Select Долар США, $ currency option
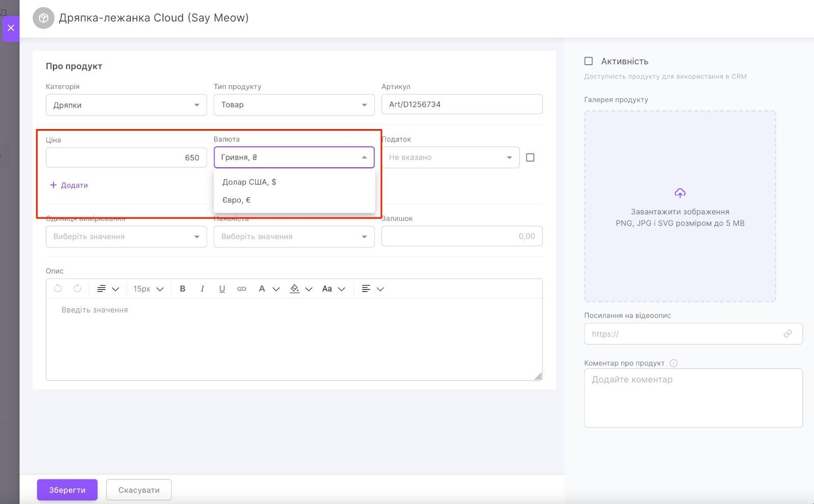This screenshot has height=504, width=814. pos(249,182)
